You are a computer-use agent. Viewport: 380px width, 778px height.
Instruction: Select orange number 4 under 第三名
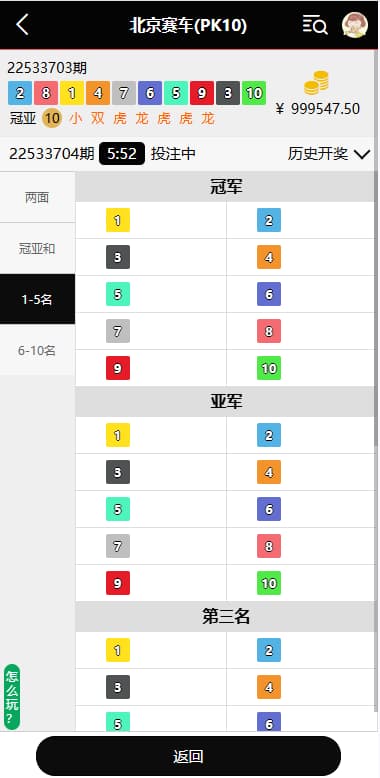click(x=269, y=687)
